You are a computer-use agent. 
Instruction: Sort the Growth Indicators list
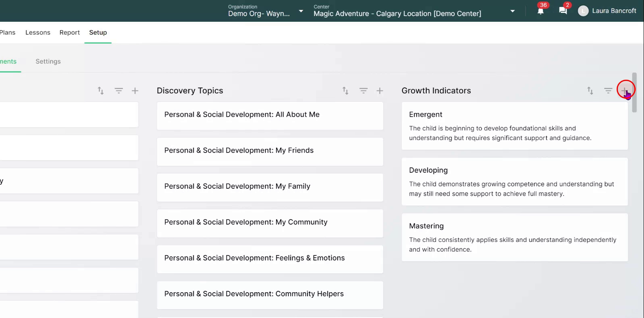590,91
